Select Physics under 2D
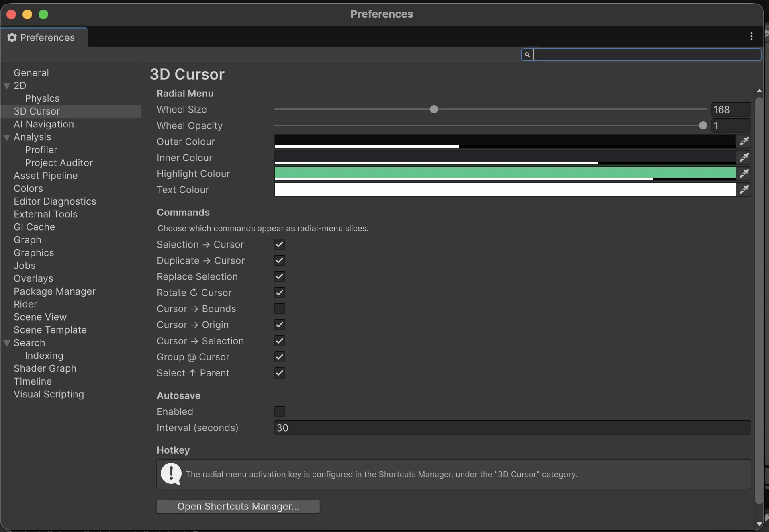The height and width of the screenshot is (532, 769). (x=42, y=98)
